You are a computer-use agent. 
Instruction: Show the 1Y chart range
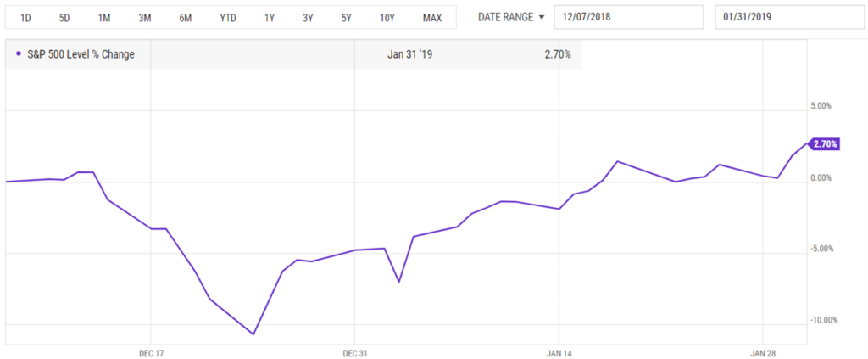pyautogui.click(x=269, y=18)
